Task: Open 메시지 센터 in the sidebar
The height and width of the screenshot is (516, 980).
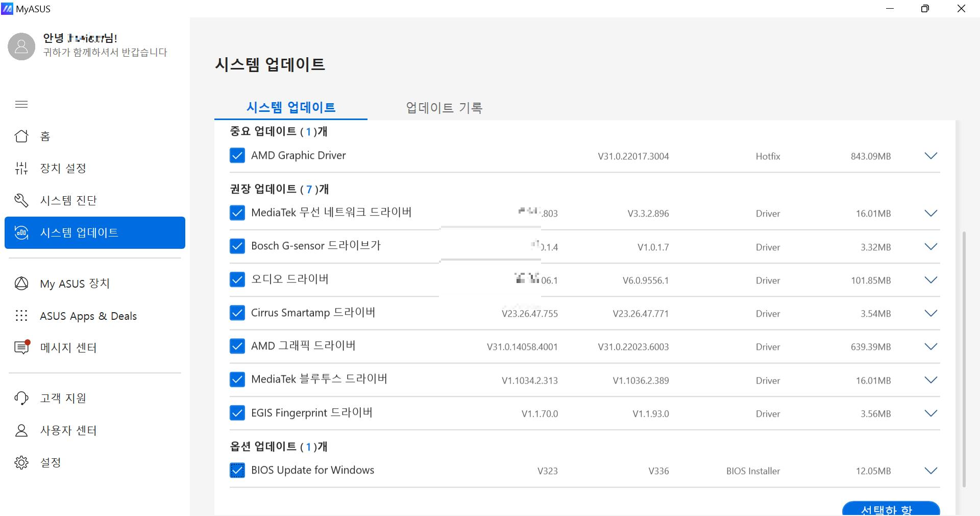Action: (x=95, y=347)
